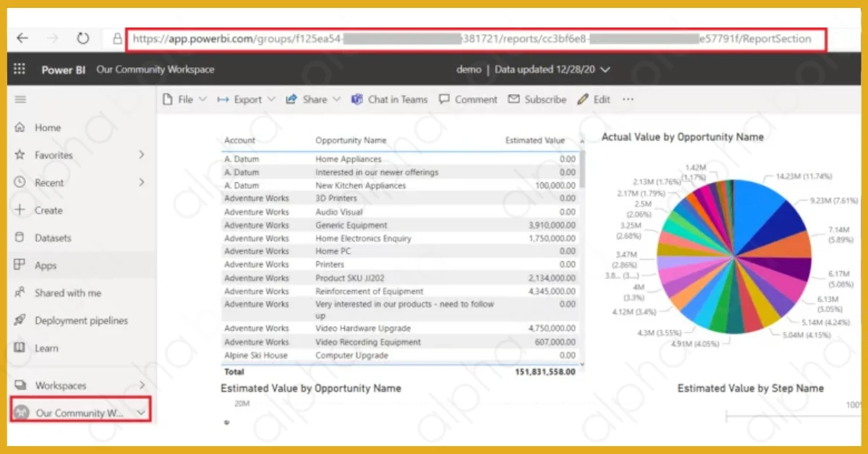Expand Our Community Workspace chevron

pos(142,413)
